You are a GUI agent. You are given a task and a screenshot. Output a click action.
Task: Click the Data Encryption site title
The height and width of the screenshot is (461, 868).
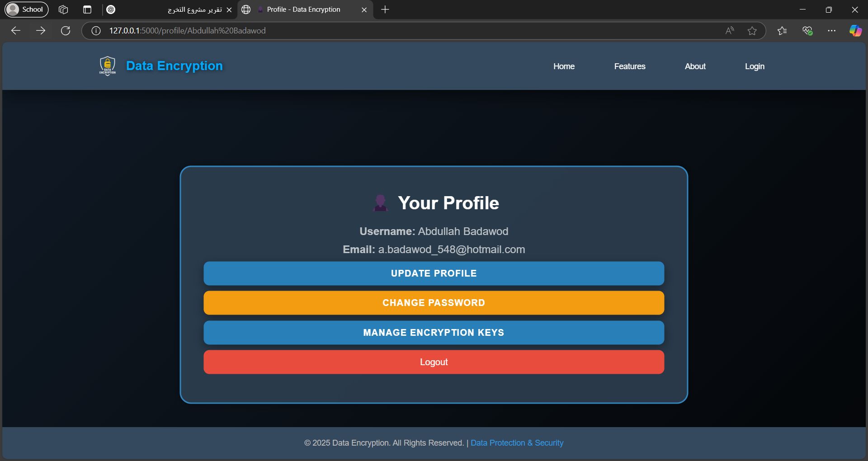(x=175, y=66)
